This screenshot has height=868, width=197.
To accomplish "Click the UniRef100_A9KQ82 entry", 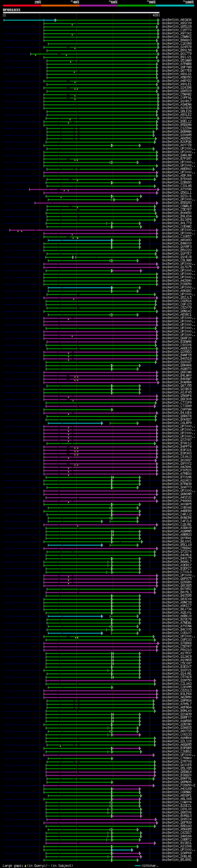I will tap(177, 291).
